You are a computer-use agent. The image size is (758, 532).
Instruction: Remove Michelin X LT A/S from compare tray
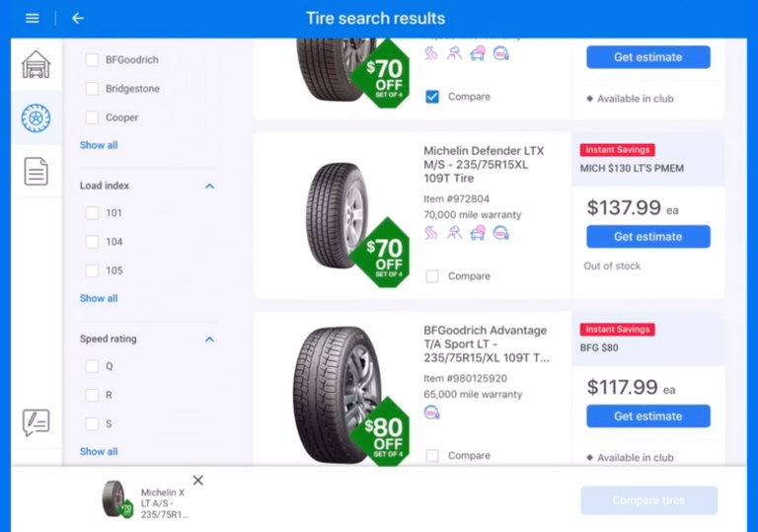click(x=197, y=481)
